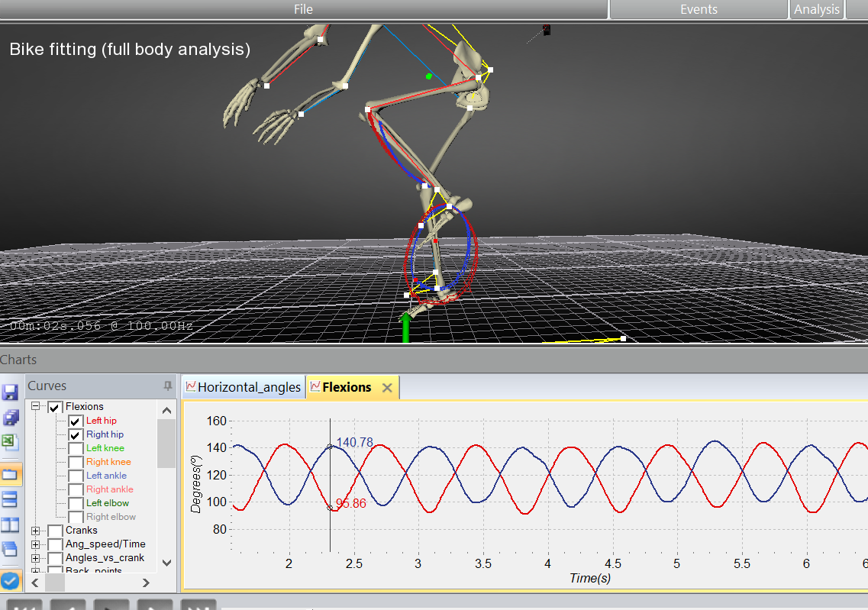This screenshot has width=868, height=610.
Task: Open the File menu
Action: click(303, 9)
